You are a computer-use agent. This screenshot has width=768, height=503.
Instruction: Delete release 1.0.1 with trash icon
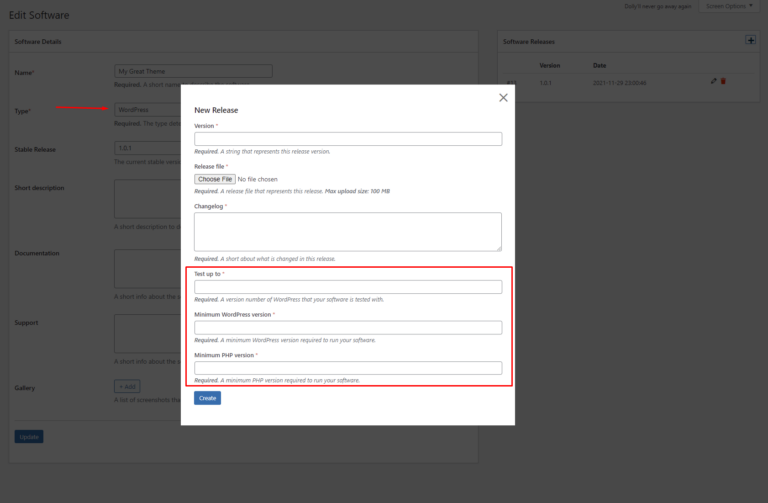(724, 81)
